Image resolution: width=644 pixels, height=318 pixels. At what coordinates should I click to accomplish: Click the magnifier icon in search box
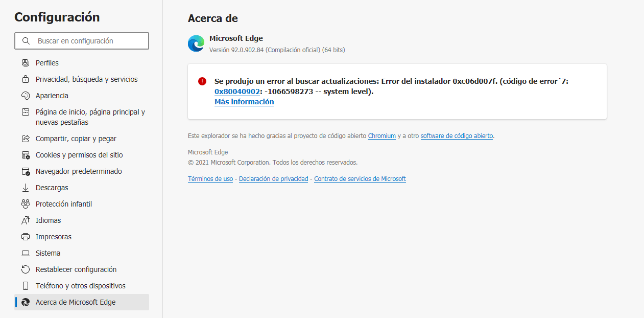(x=26, y=41)
